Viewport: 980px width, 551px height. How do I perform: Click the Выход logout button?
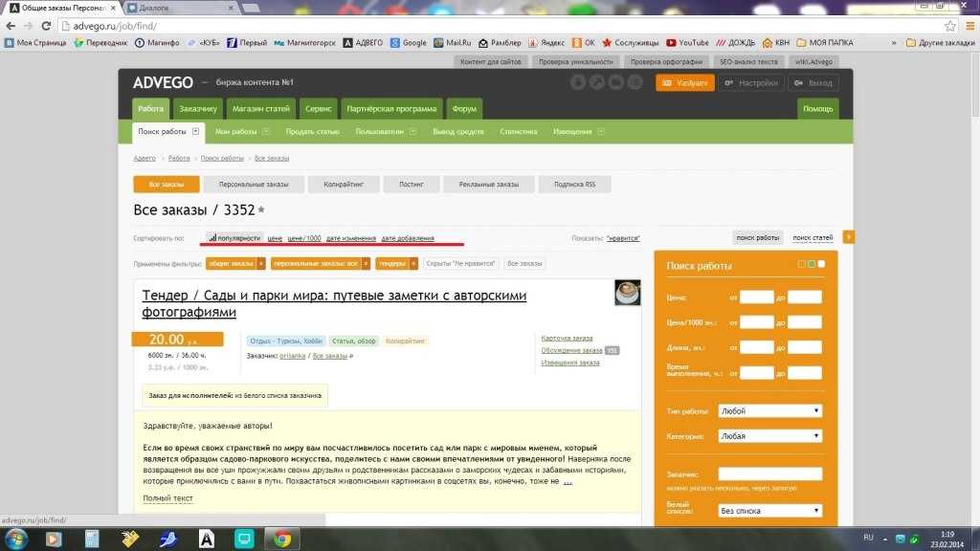813,82
